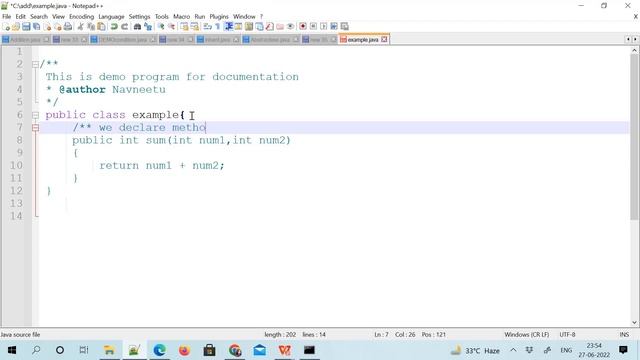Click the vertical scrollbar down arrow

634,322
